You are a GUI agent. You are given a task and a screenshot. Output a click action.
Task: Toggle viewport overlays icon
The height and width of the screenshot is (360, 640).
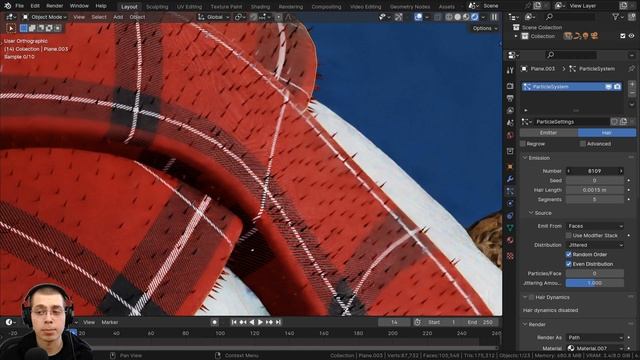pos(418,17)
